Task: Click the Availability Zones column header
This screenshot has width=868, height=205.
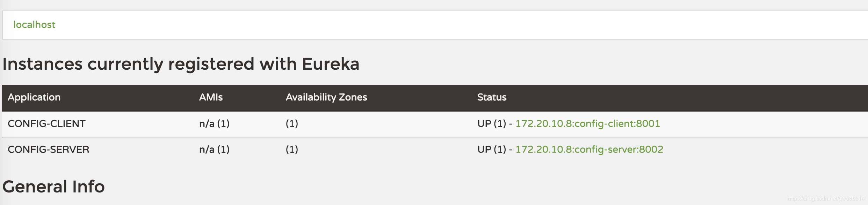Action: coord(326,97)
